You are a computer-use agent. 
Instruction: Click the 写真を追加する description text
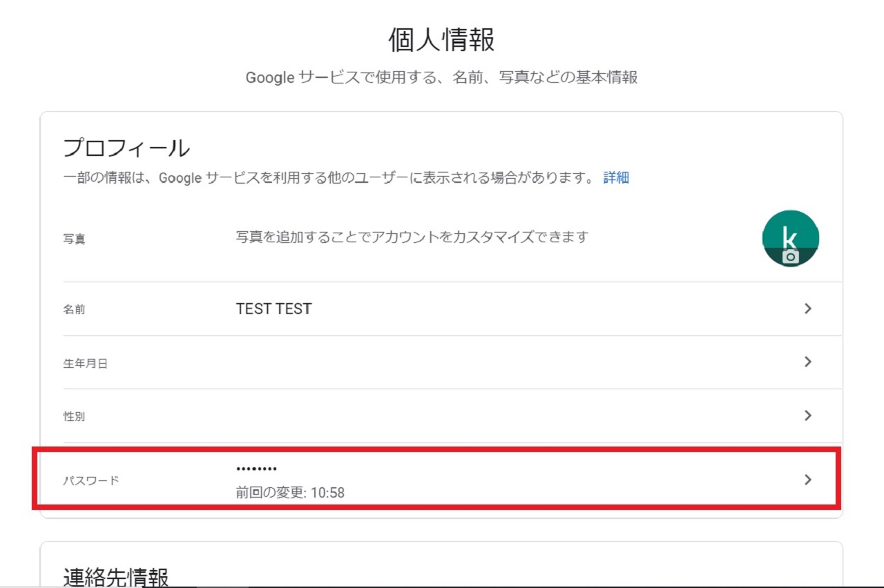[x=412, y=237]
